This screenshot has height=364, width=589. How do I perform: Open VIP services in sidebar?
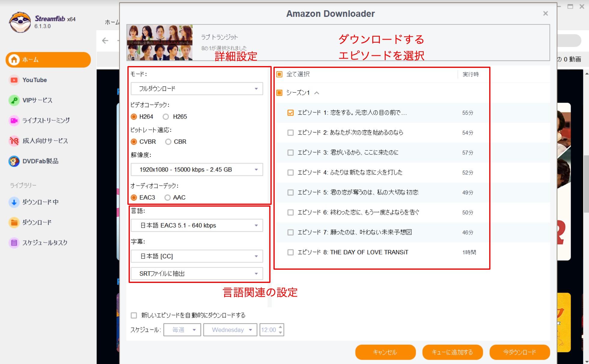click(37, 100)
